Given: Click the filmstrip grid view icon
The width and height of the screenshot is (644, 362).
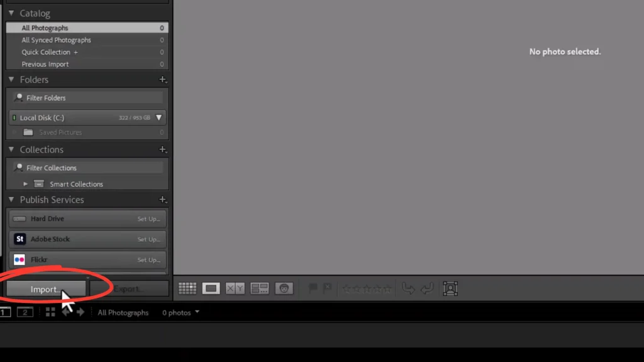Looking at the screenshot, I should (50, 312).
